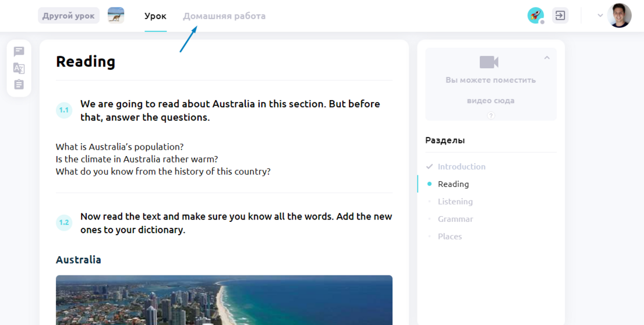Click the exit lesson icon
This screenshot has height=325, width=644.
[560, 16]
